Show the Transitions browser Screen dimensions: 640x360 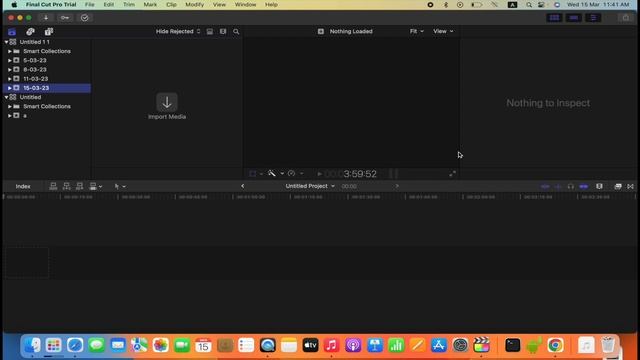(630, 187)
